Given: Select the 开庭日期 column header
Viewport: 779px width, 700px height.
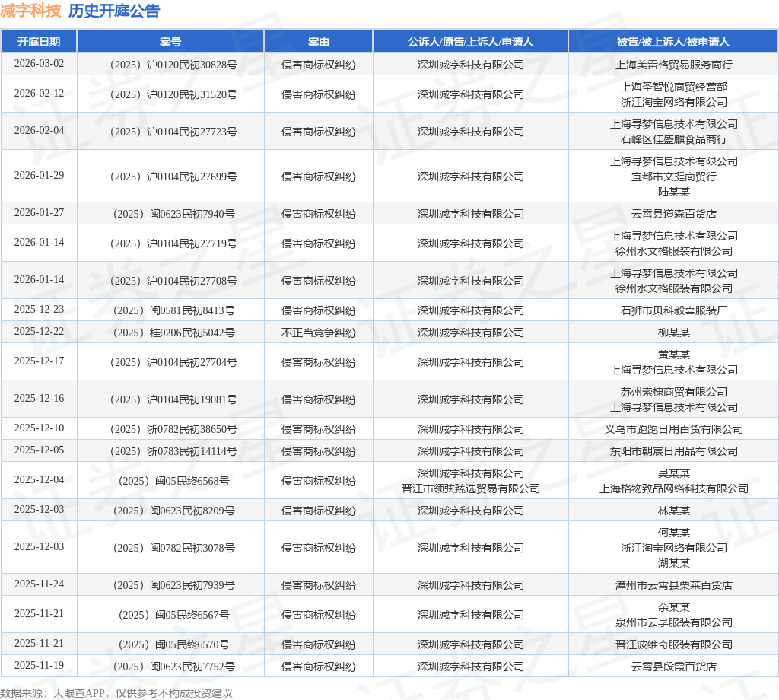Looking at the screenshot, I should (39, 42).
